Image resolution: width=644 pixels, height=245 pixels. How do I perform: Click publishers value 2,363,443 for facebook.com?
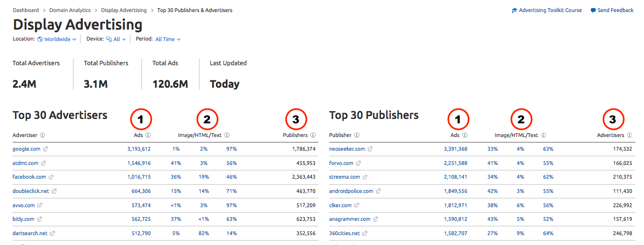point(303,177)
